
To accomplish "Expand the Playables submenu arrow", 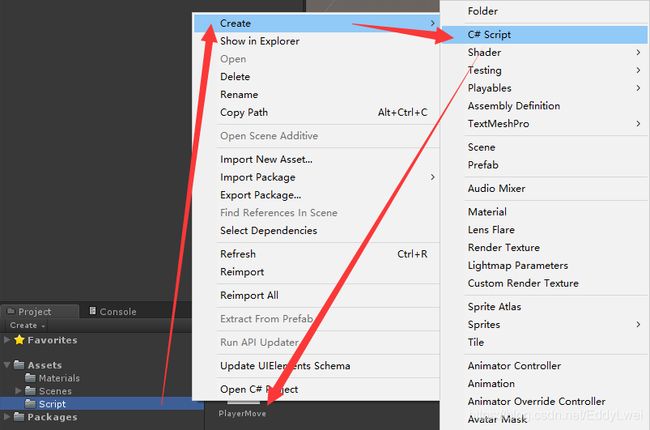I will click(638, 88).
